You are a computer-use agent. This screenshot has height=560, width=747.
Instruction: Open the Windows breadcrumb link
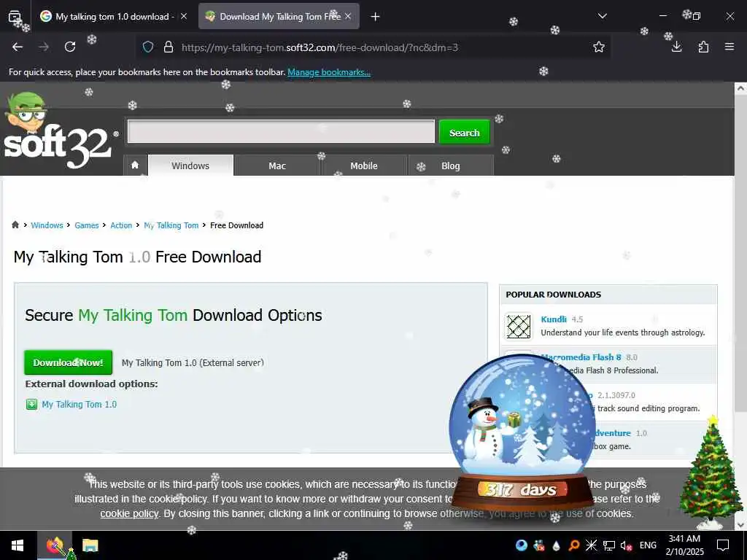pyautogui.click(x=47, y=225)
